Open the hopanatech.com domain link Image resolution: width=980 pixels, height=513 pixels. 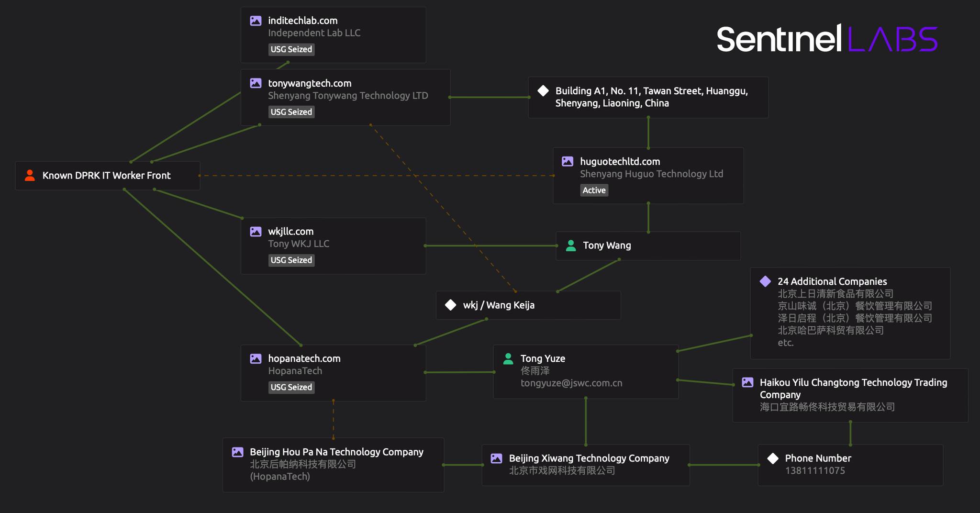pyautogui.click(x=304, y=358)
